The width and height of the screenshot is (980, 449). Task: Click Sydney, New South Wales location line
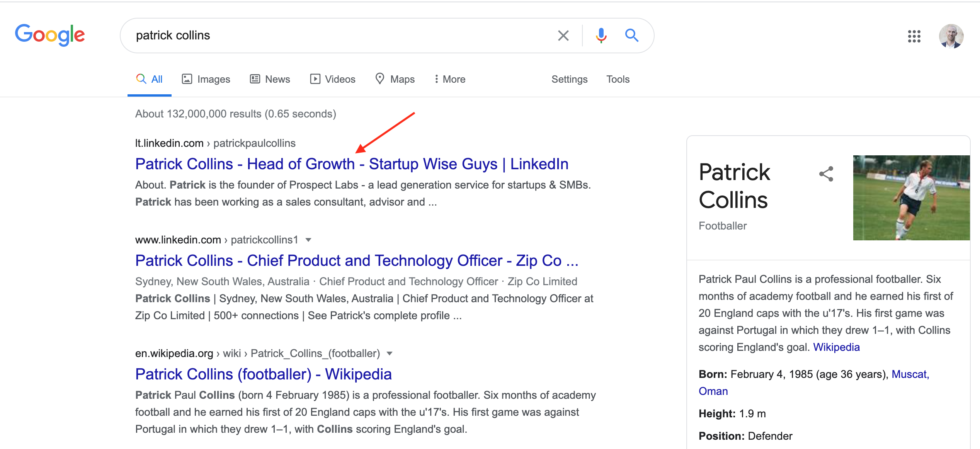pyautogui.click(x=356, y=282)
